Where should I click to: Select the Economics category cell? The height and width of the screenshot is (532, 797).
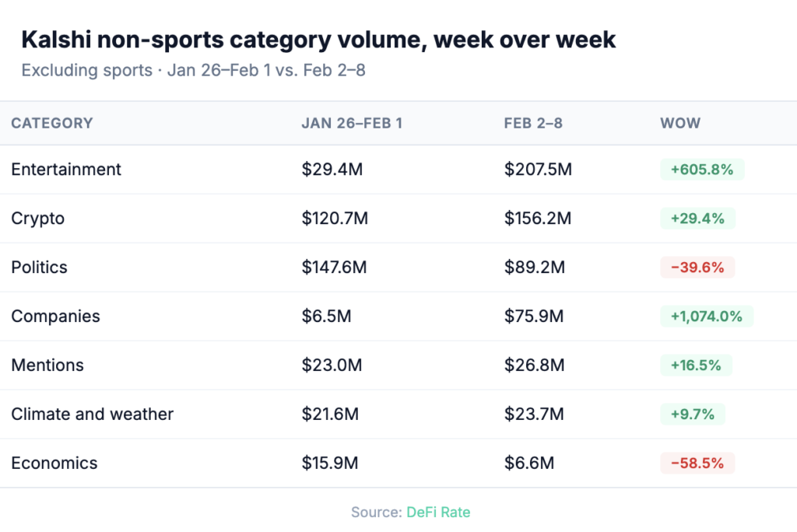[54, 464]
